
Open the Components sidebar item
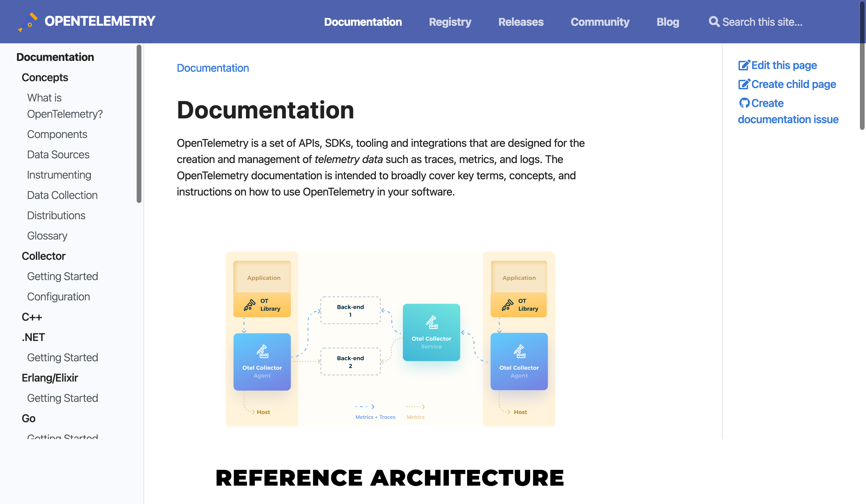tap(57, 134)
